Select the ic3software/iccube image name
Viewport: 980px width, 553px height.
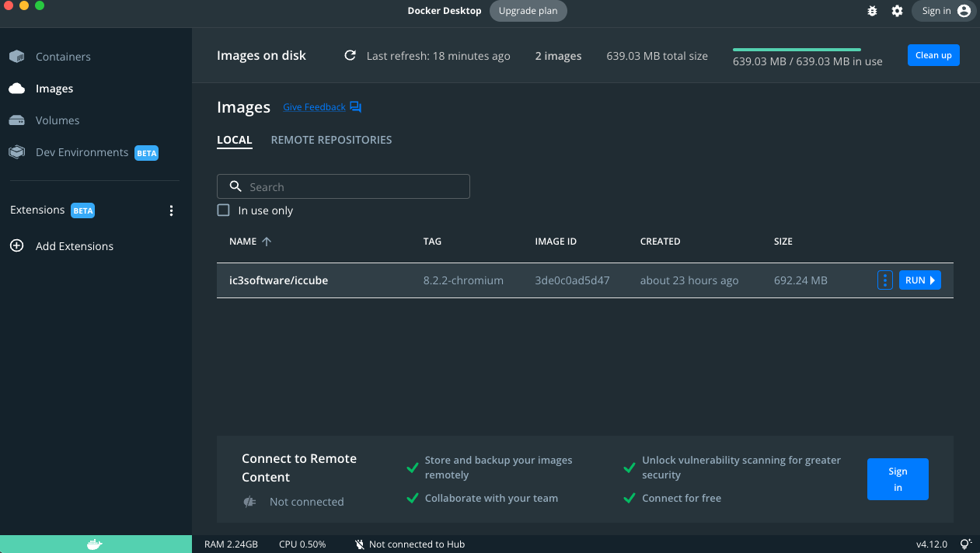(279, 280)
